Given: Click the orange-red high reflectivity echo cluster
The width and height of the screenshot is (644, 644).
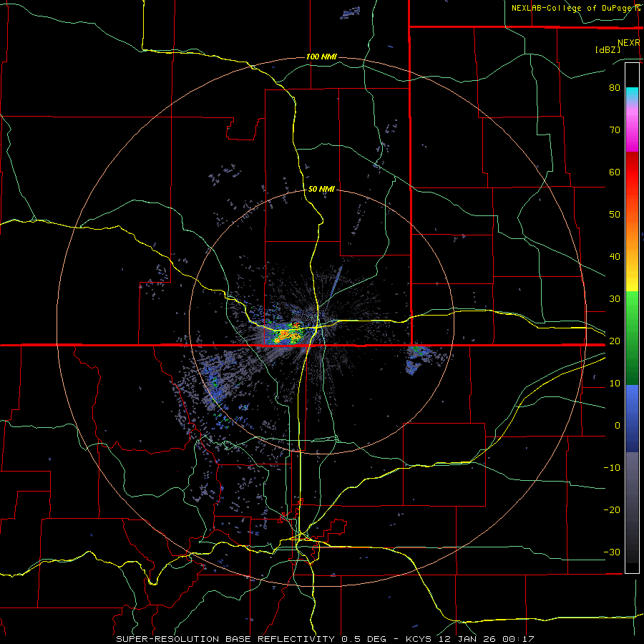Looking at the screenshot, I should tap(288, 335).
